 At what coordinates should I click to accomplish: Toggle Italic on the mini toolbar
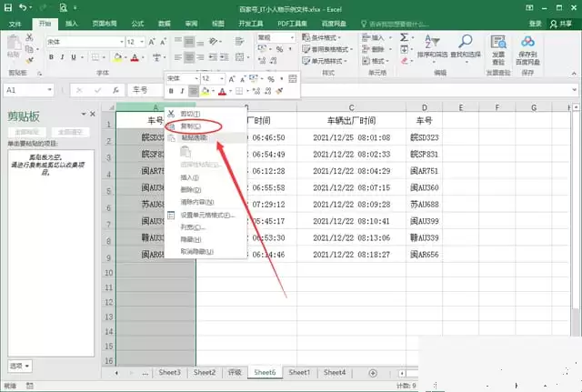click(182, 91)
